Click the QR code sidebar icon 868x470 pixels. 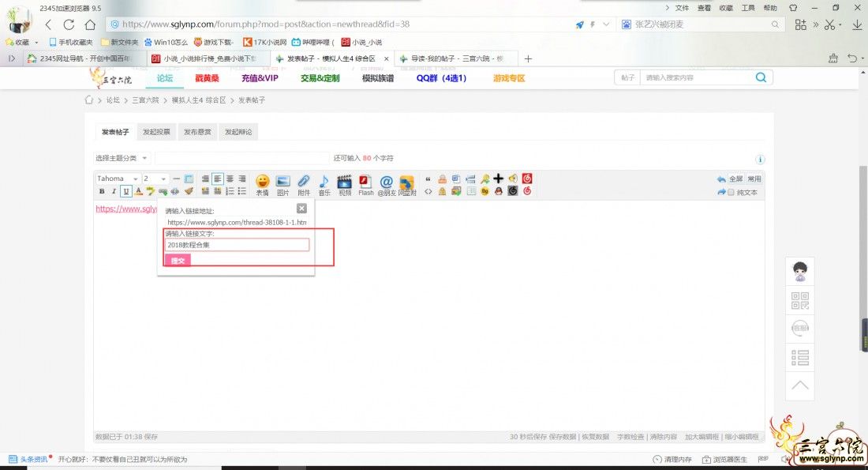800,300
